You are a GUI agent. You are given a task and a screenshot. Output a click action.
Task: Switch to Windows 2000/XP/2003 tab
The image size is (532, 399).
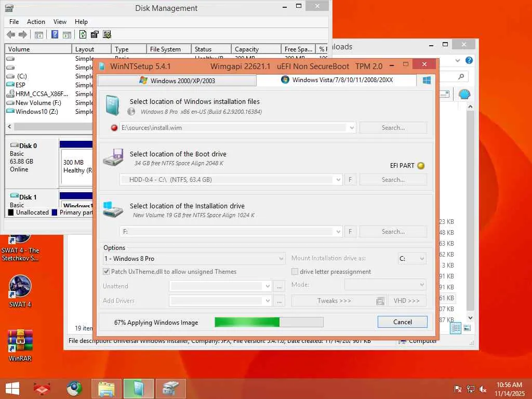(177, 81)
